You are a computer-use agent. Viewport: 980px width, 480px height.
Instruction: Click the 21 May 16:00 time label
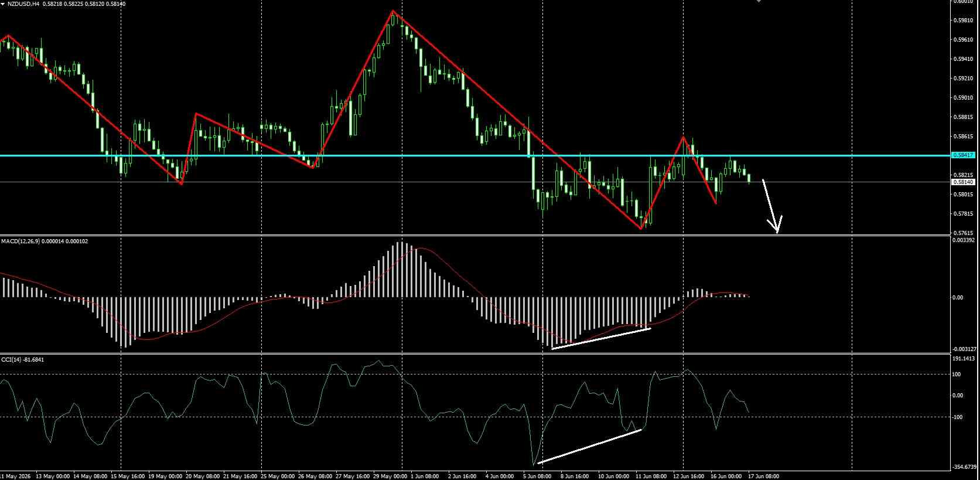coord(241,476)
